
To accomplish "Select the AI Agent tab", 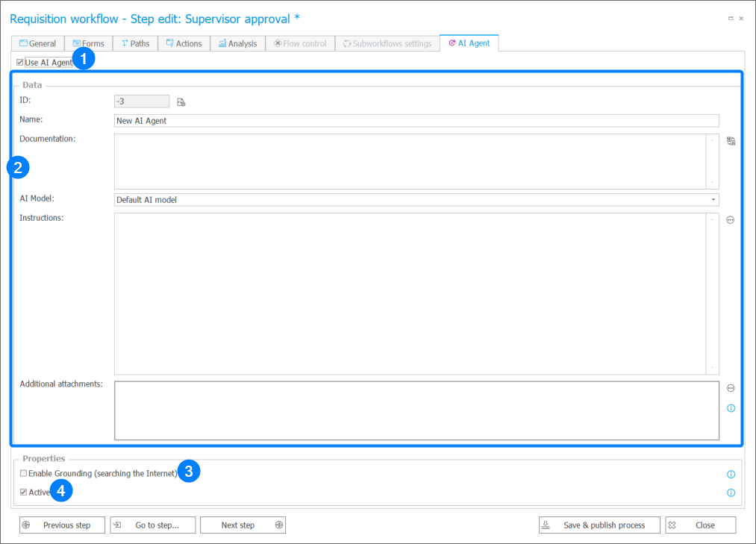I will click(469, 43).
